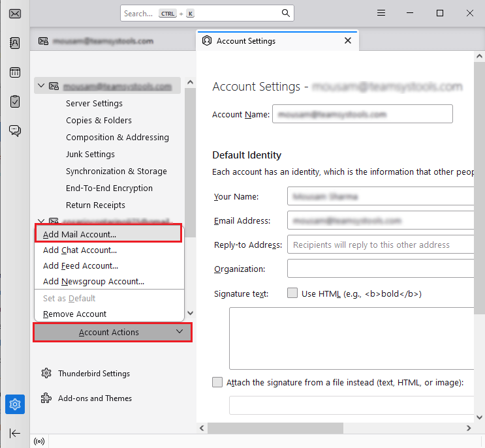Click the Add-ons puzzle piece icon
The height and width of the screenshot is (448, 485).
coord(46,398)
